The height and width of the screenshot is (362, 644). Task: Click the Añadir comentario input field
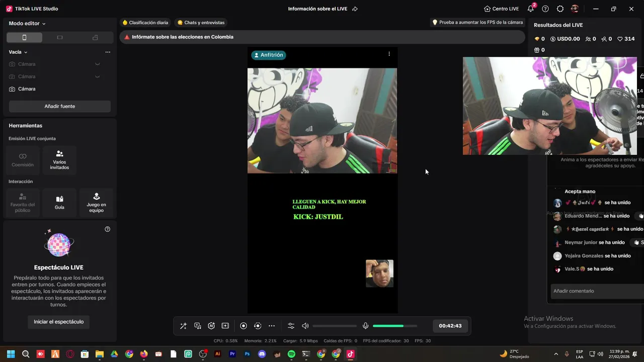(597, 291)
